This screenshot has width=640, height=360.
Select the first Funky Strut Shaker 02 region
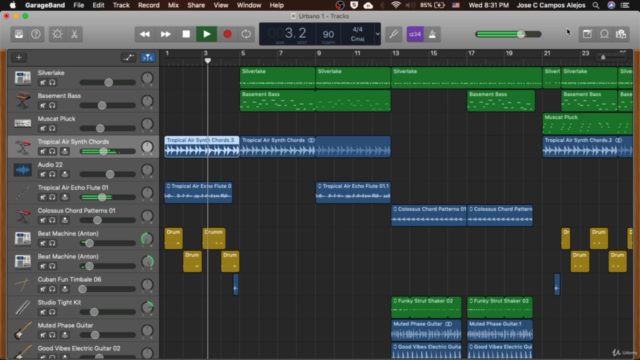pos(426,307)
